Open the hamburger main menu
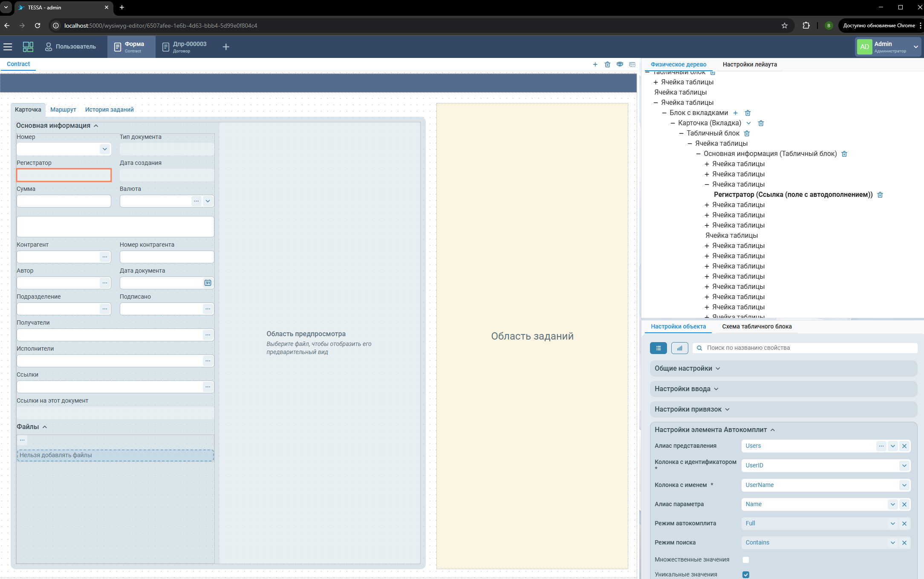This screenshot has height=579, width=924. point(8,47)
